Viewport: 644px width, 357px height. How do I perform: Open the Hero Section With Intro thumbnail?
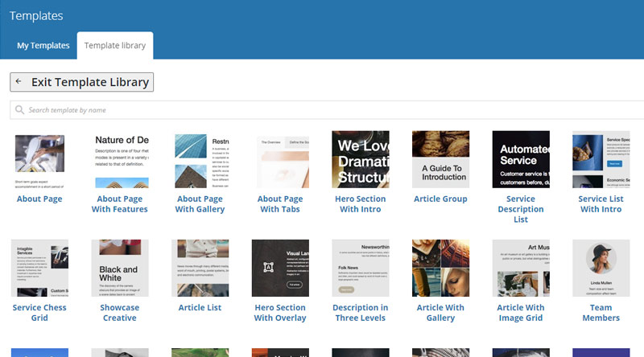tap(361, 160)
